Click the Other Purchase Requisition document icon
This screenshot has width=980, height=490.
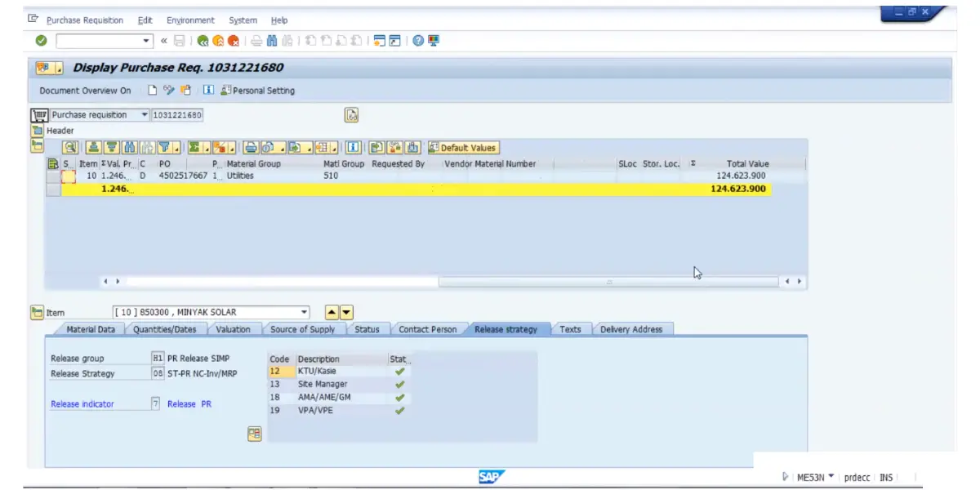point(352,115)
